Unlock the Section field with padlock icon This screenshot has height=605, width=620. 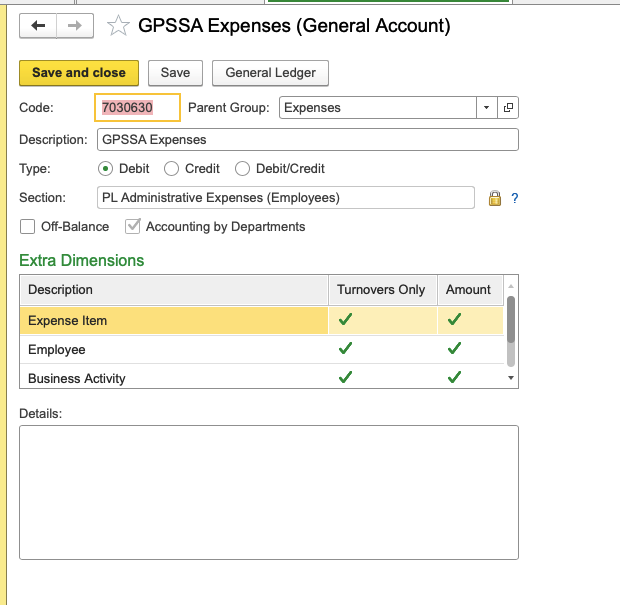pos(495,198)
